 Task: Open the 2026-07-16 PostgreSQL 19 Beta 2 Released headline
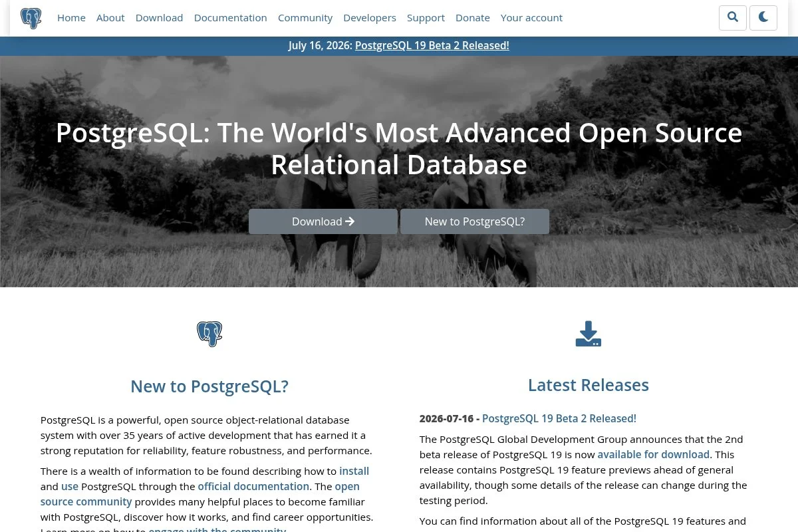coord(559,418)
